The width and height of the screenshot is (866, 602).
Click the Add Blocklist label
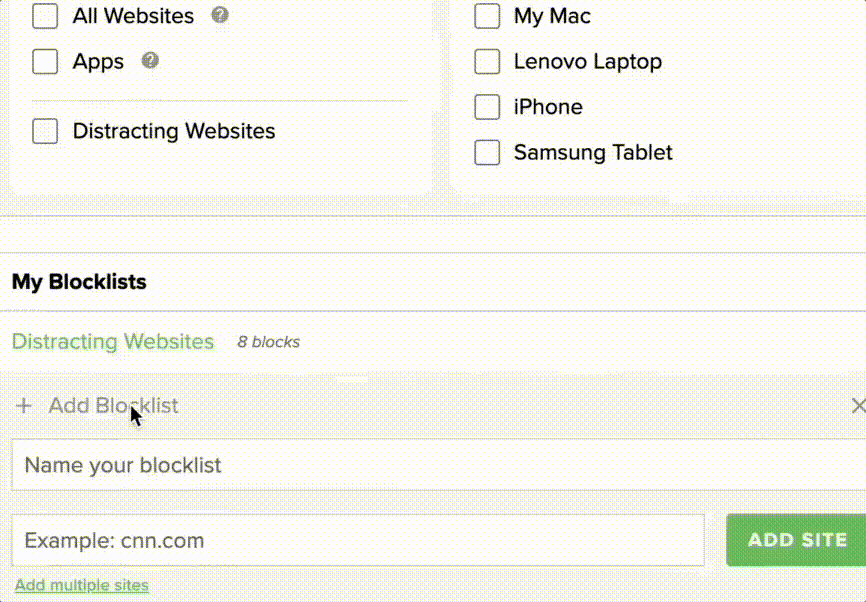click(113, 406)
